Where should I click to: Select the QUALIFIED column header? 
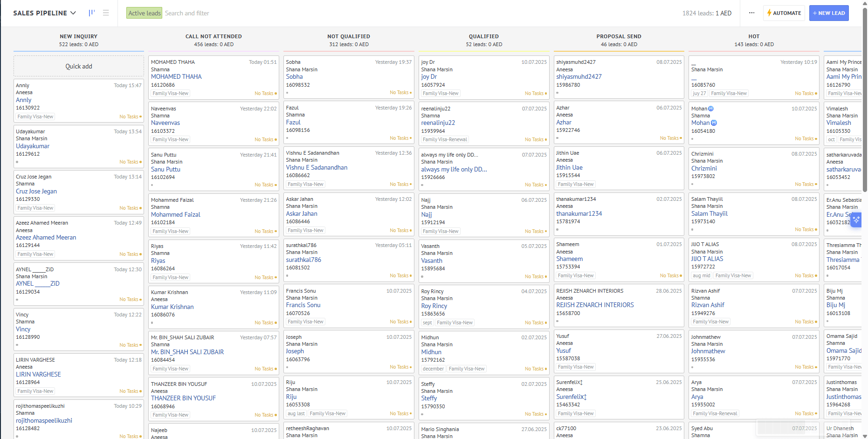(x=484, y=36)
